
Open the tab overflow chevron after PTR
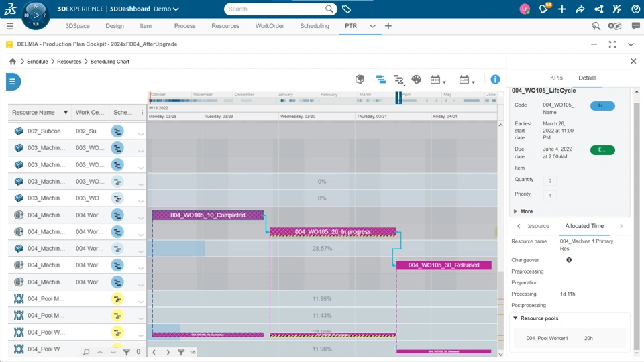click(372, 26)
